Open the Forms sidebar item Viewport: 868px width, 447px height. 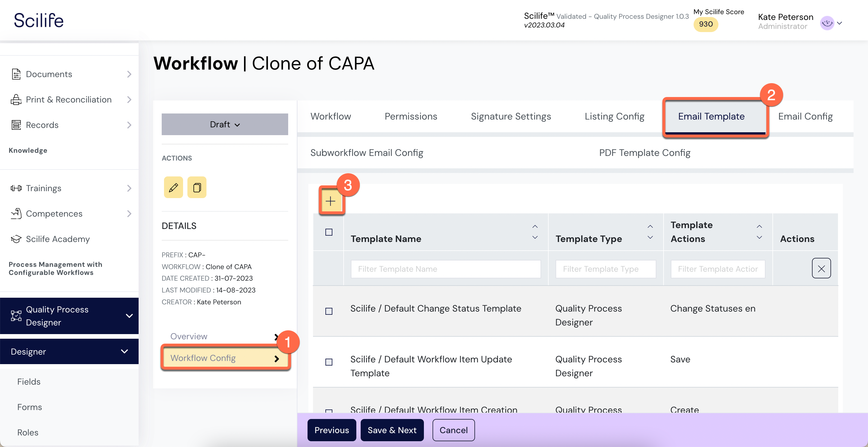(30, 407)
